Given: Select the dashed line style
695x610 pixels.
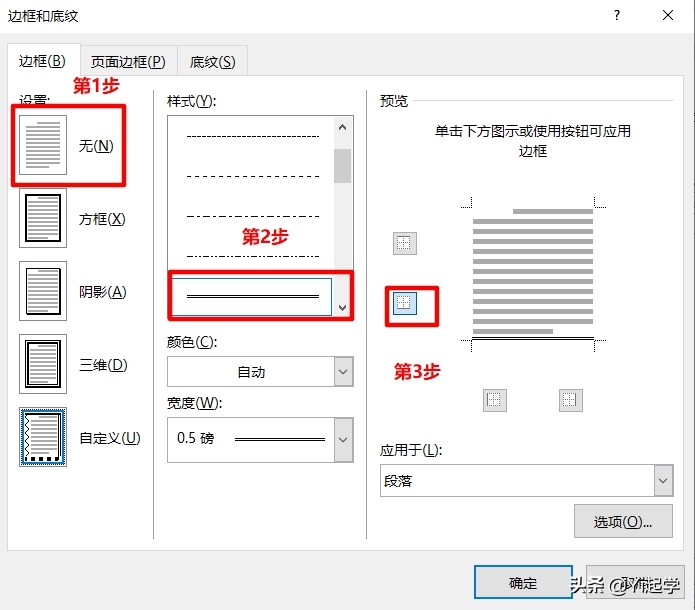Looking at the screenshot, I should [x=253, y=176].
